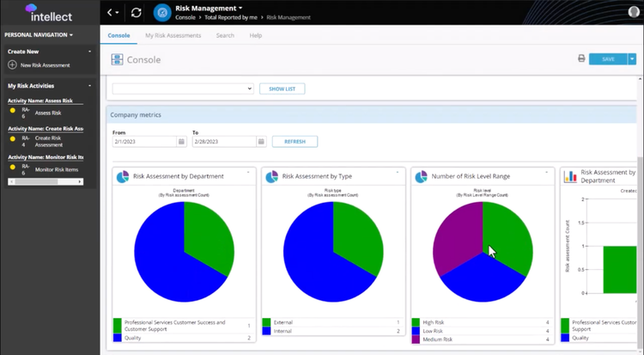Click the From date input field
This screenshot has width=644, height=355.
(x=143, y=142)
